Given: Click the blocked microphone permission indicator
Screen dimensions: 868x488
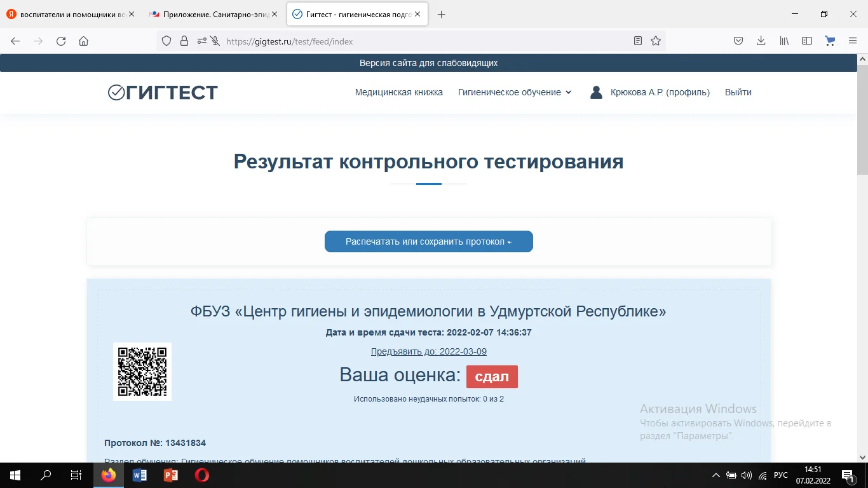Looking at the screenshot, I should tap(214, 41).
